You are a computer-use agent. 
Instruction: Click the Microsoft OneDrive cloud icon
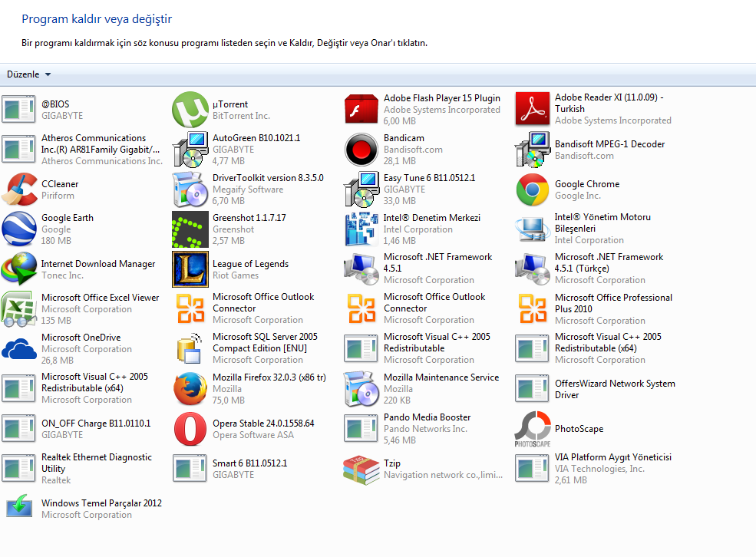[19, 349]
